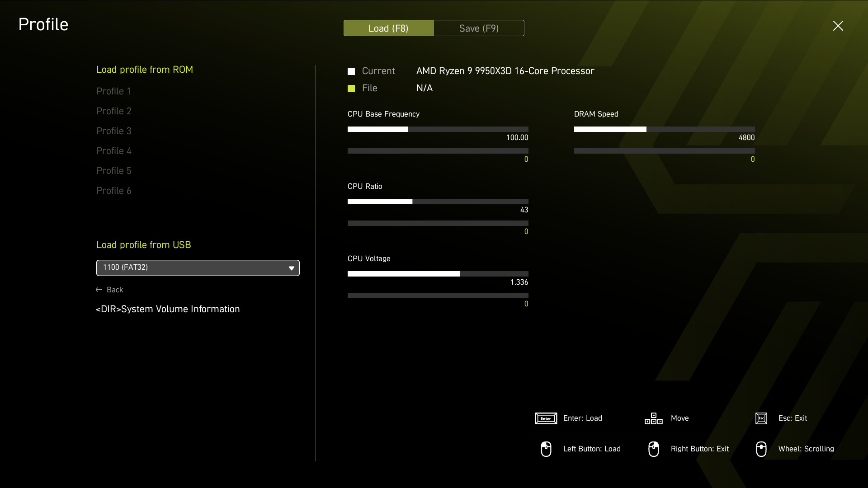Screen dimensions: 868x488
Task: Click the CPU Base Frequency label
Action: point(383,114)
